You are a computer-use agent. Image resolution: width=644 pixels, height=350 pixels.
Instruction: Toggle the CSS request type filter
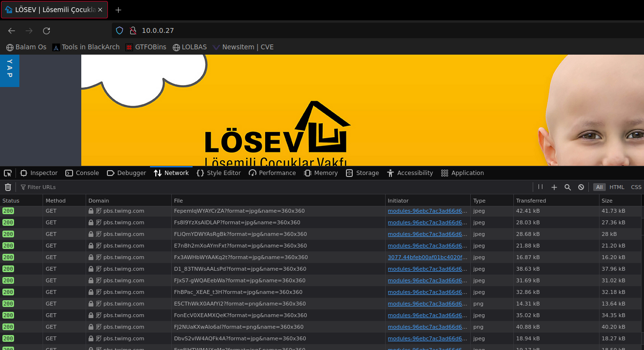[x=636, y=187]
